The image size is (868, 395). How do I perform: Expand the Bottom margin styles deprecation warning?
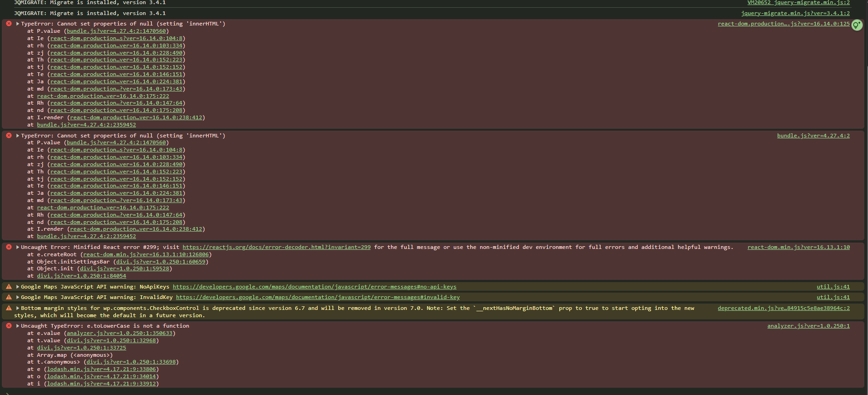click(17, 308)
